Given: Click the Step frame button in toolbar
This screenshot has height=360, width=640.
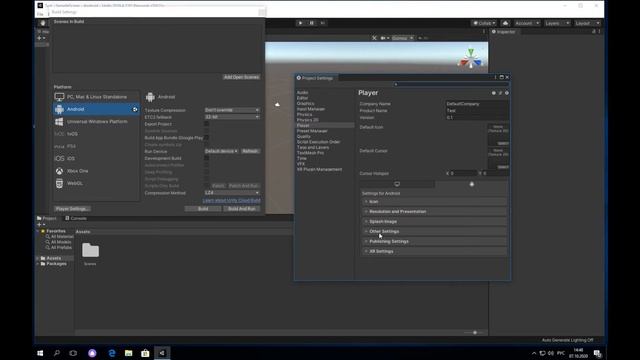Looking at the screenshot, I should (x=323, y=23).
